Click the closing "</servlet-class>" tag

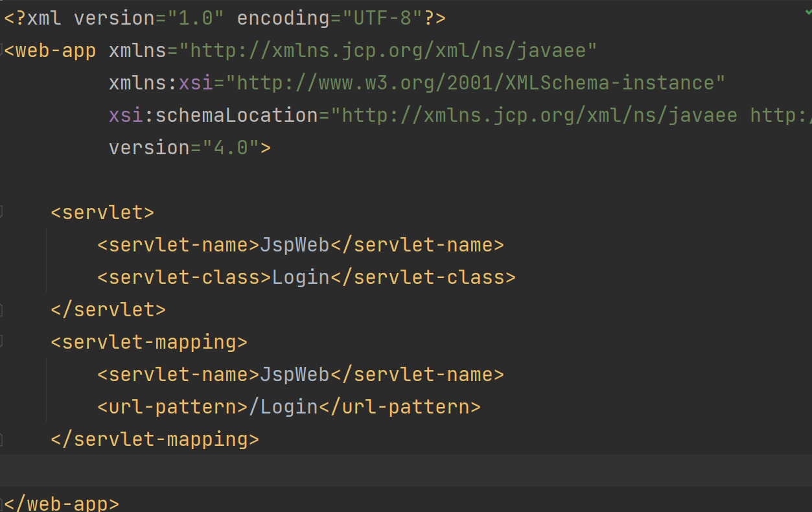click(x=423, y=277)
